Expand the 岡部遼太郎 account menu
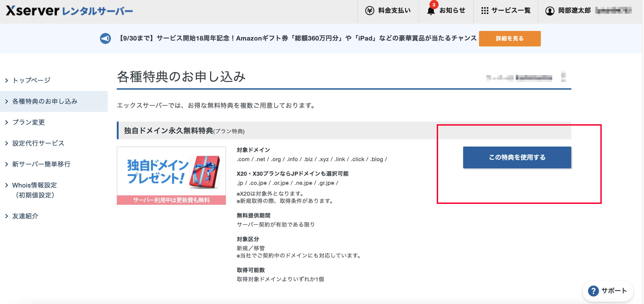 (574, 10)
